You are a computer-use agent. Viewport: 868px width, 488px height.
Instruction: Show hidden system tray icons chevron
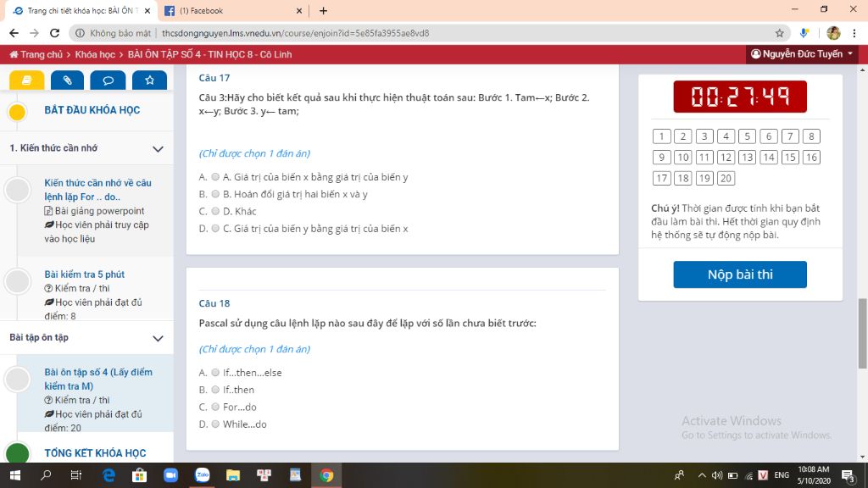pos(702,475)
